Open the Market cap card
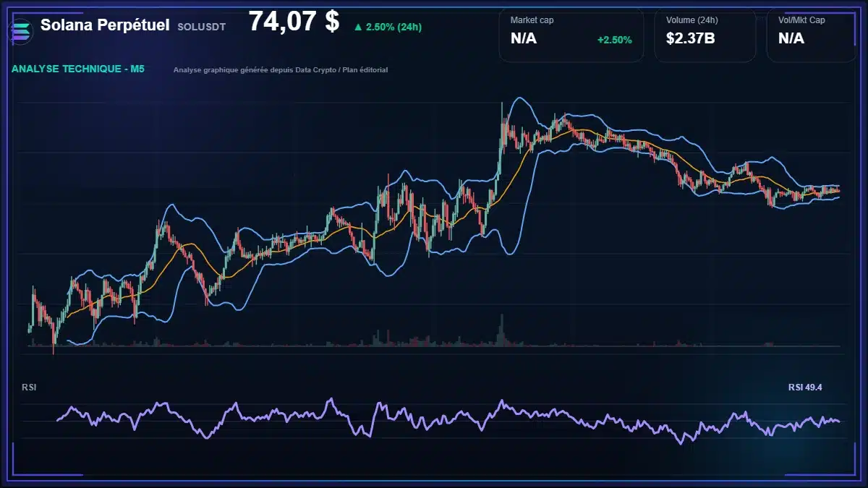This screenshot has height=488, width=868. tap(571, 35)
